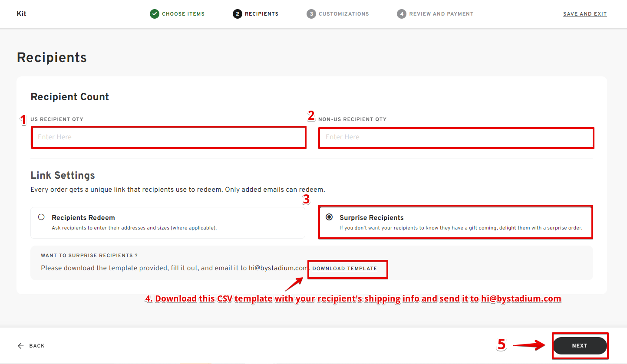Click the step 4 circle icon

tap(401, 14)
